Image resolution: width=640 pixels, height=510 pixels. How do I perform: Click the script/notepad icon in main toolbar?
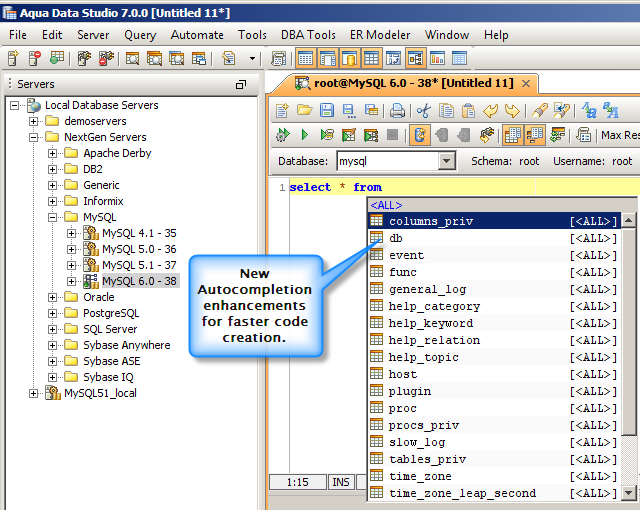(x=229, y=58)
